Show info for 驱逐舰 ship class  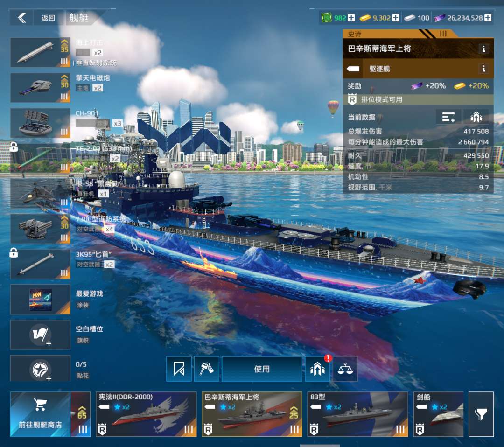click(x=484, y=69)
